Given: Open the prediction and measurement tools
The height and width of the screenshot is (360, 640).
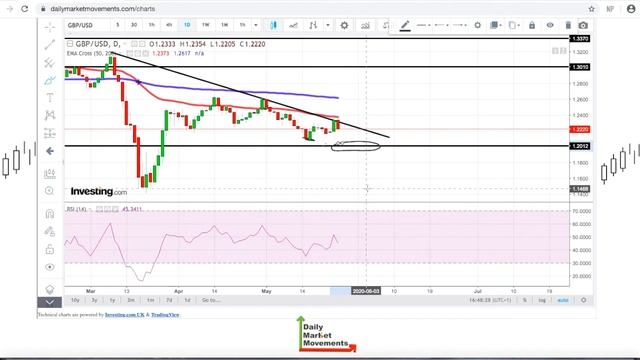Looking at the screenshot, I should click(50, 133).
